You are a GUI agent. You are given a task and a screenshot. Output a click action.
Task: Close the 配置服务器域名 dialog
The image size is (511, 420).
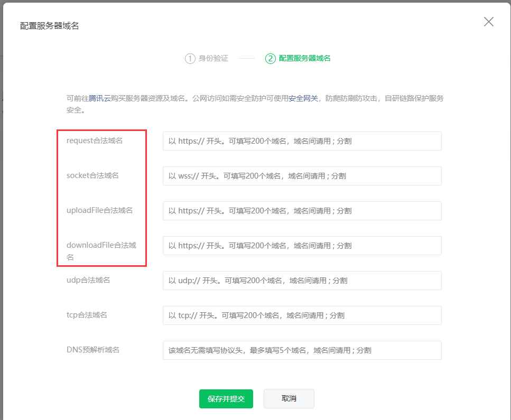pyautogui.click(x=488, y=22)
